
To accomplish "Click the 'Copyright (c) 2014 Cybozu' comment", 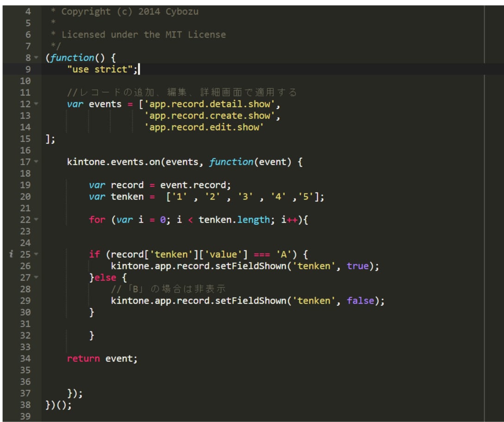I will click(130, 12).
